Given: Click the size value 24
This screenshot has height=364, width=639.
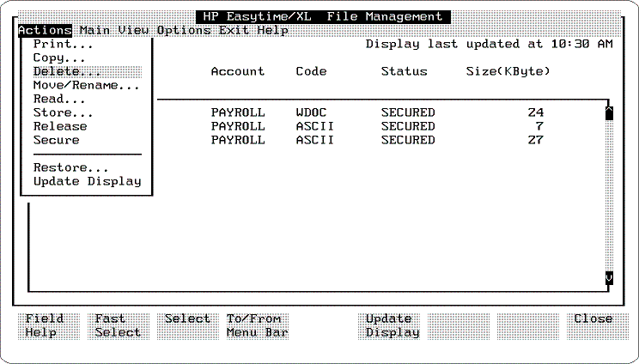Looking at the screenshot, I should click(x=535, y=112).
